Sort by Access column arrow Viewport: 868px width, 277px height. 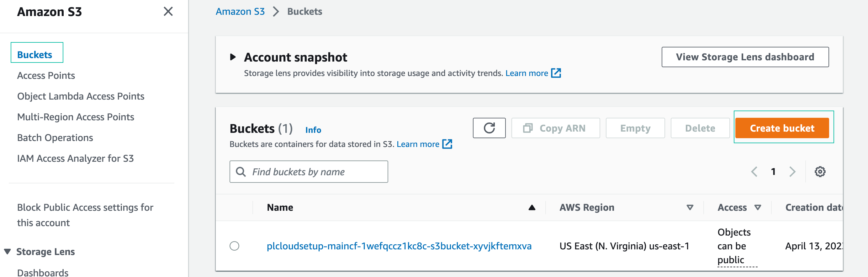click(x=758, y=208)
